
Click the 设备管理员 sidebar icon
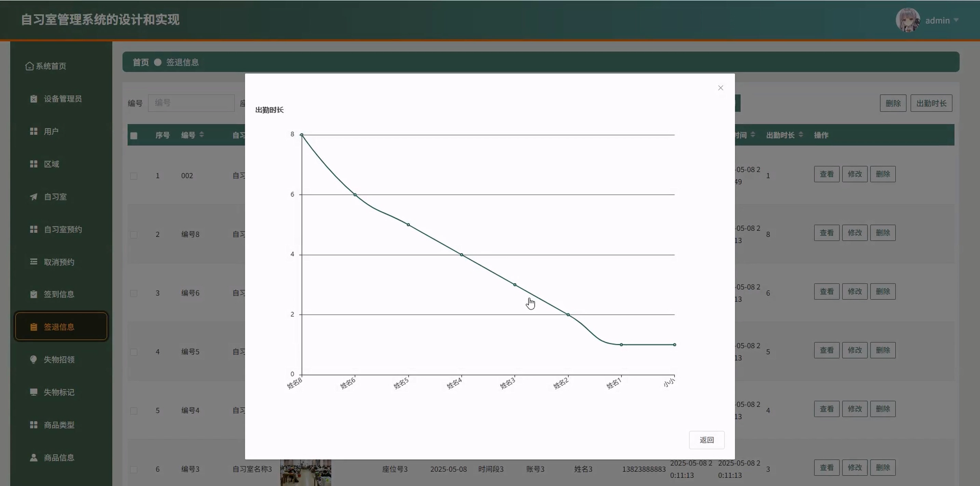pos(33,99)
